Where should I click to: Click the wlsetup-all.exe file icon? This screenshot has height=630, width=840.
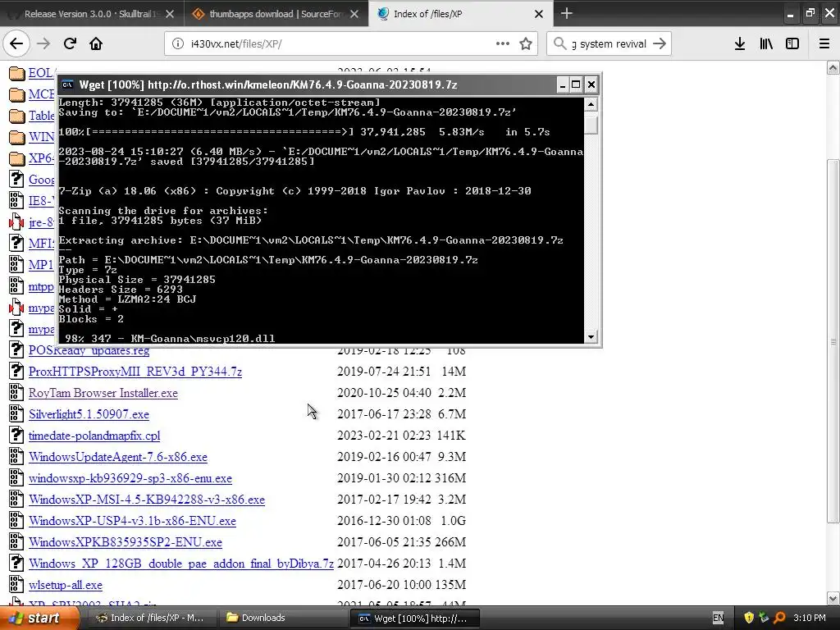[16, 584]
